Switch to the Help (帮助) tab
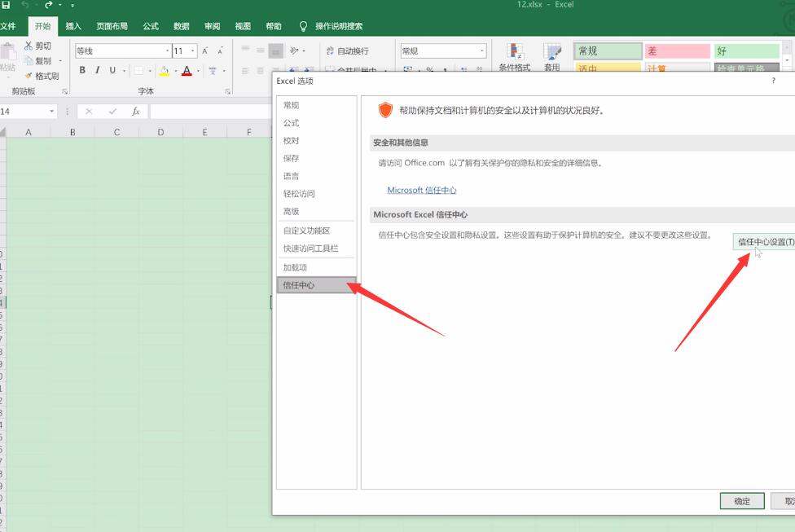The width and height of the screenshot is (795, 532). pyautogui.click(x=274, y=26)
